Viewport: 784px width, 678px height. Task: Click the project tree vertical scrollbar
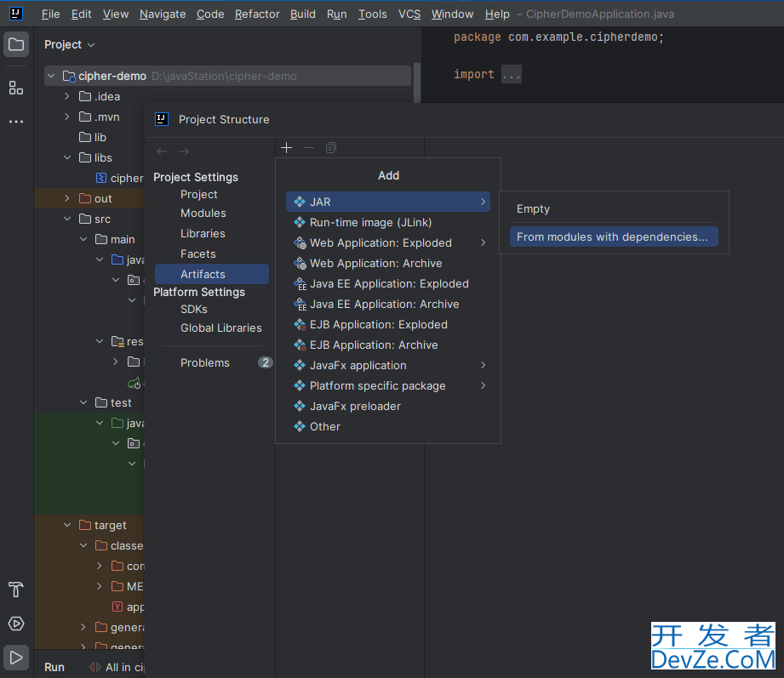point(417,83)
